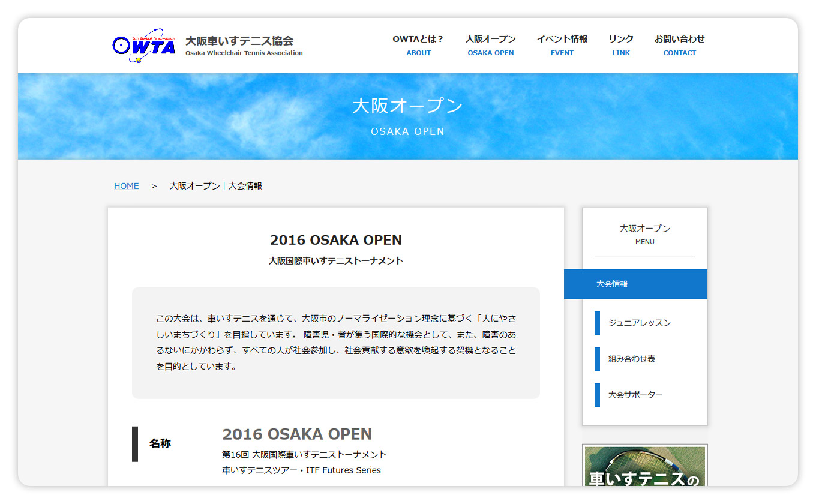Go to 大阪オープン in the top navigation
Viewport: 816px width, 504px height.
coord(490,45)
